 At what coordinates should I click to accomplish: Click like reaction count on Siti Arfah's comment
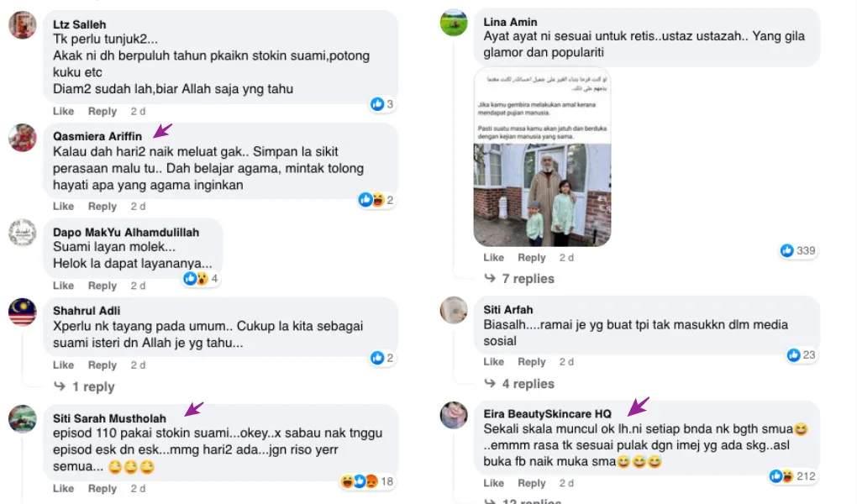click(x=802, y=354)
